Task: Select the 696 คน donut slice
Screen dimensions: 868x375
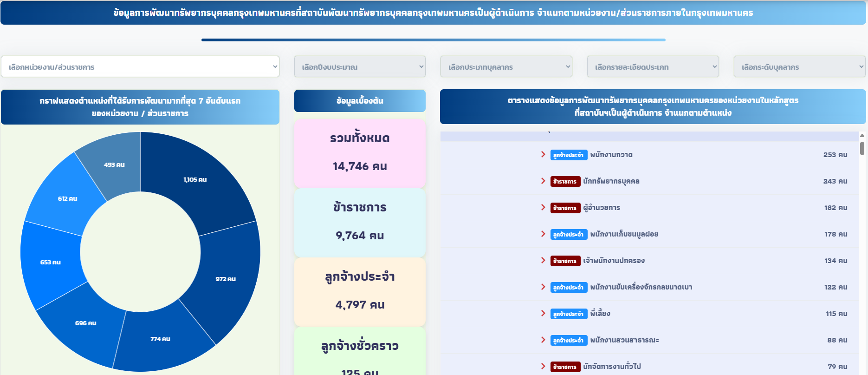Action: click(86, 323)
